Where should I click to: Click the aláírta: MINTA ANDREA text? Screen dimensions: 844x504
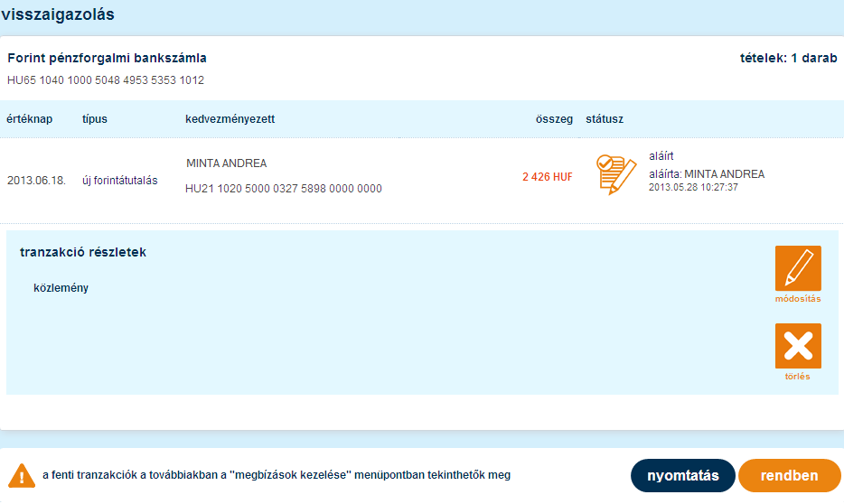pos(707,173)
